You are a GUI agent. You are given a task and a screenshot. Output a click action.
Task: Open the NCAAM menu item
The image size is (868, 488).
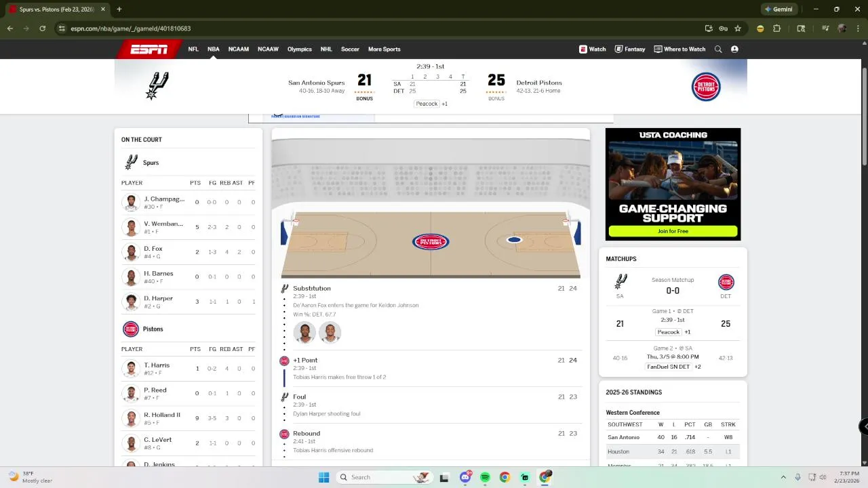click(x=238, y=49)
